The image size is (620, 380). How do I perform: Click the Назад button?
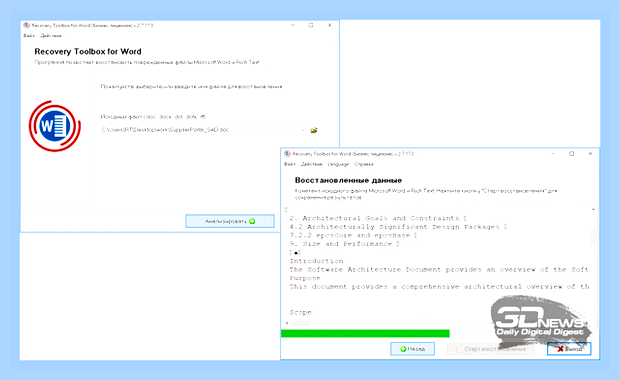click(412, 349)
